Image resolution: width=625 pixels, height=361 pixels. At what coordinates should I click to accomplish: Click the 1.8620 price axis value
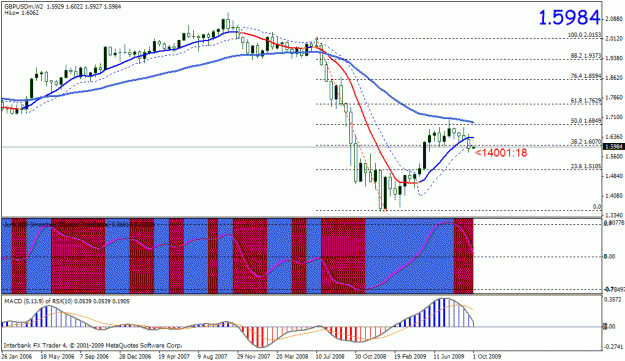click(614, 78)
